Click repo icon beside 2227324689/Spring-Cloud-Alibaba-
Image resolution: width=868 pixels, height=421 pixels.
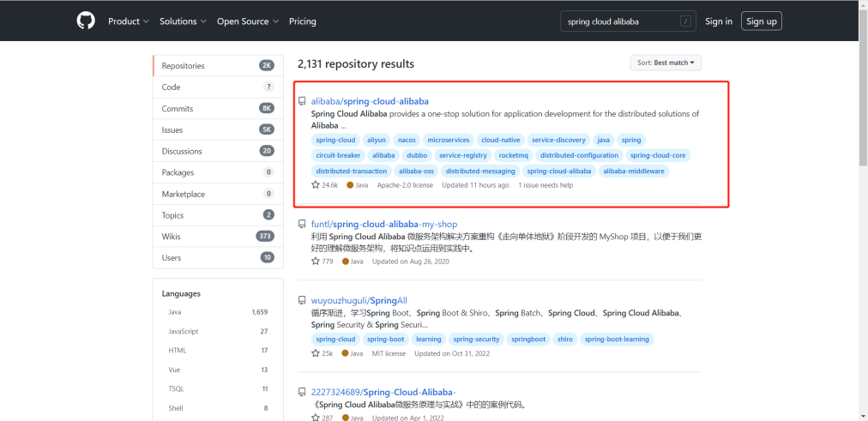302,392
